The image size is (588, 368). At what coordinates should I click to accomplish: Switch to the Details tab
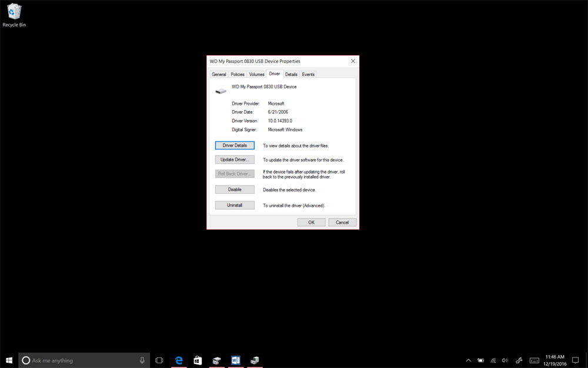click(x=291, y=74)
